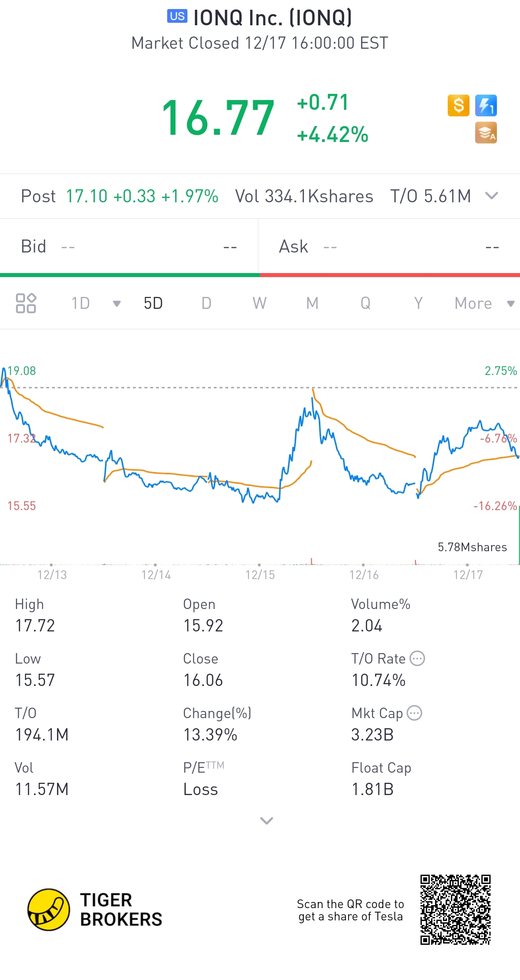
Task: Tap the 17.32 chart axis label
Action: [x=21, y=438]
